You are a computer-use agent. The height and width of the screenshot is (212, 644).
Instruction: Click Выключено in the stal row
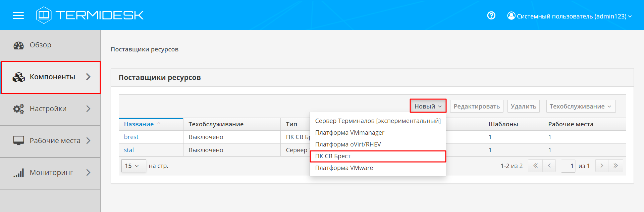coord(206,150)
